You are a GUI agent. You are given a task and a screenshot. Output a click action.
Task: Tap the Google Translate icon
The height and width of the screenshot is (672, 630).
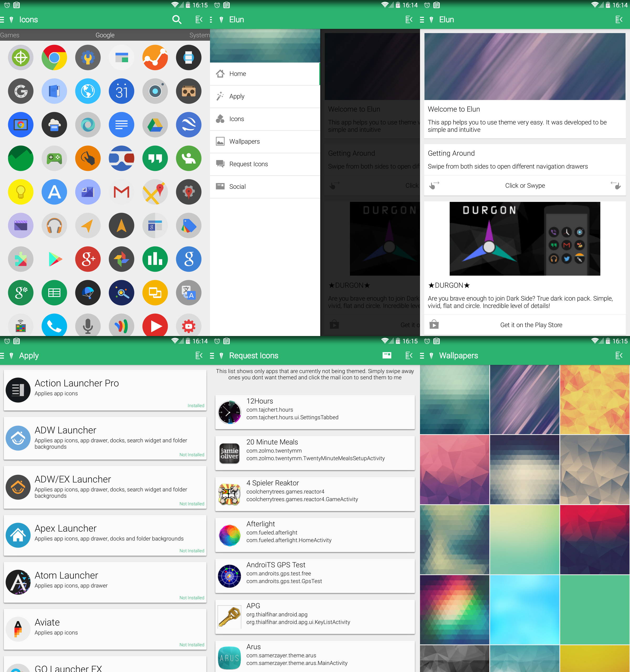click(188, 293)
